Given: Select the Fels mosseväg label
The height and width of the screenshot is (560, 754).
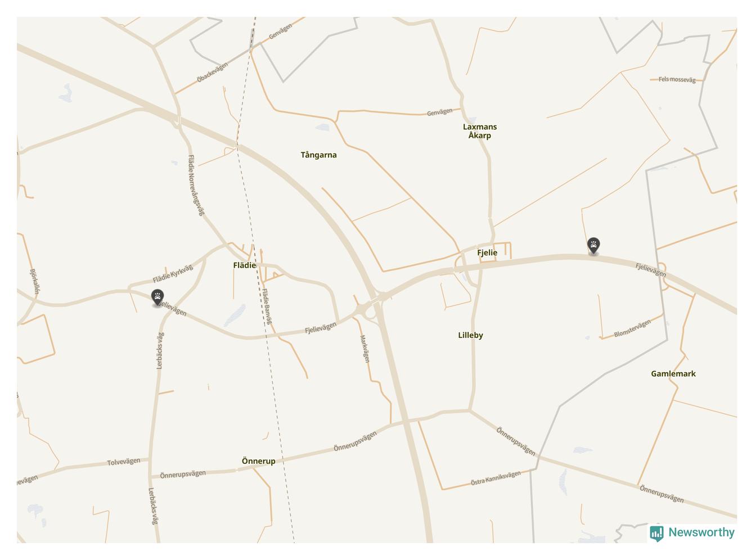Looking at the screenshot, I should (x=677, y=79).
